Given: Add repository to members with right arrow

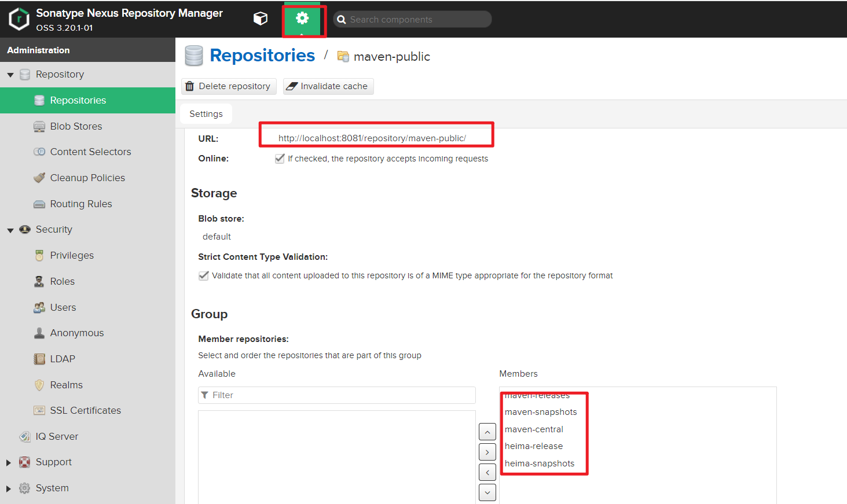Looking at the screenshot, I should pyautogui.click(x=487, y=453).
